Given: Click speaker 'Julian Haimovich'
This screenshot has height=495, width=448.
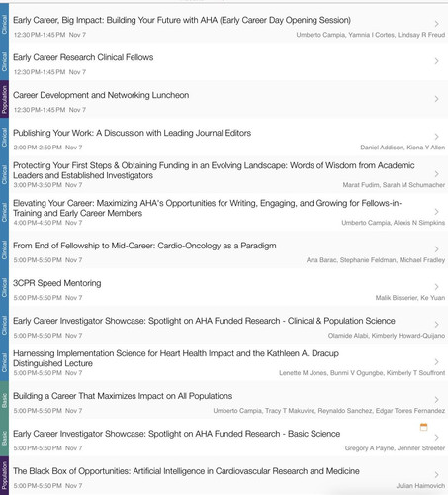Looking at the screenshot, I should click(x=420, y=486).
